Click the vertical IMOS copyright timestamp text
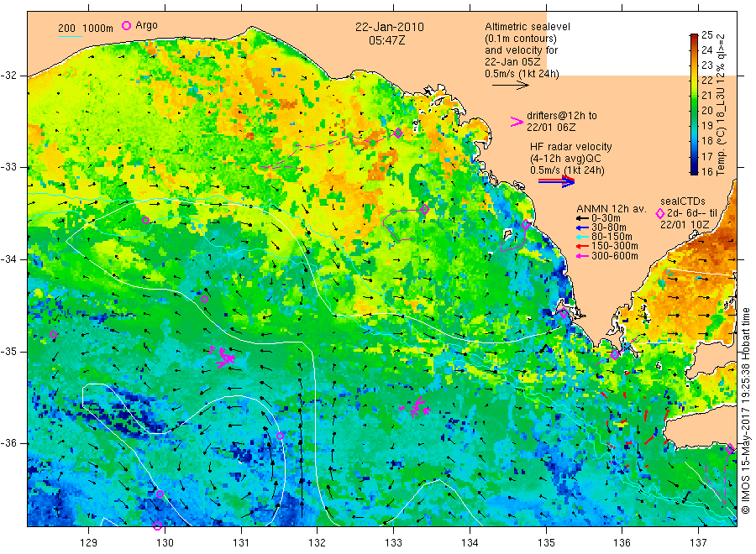 coord(745,410)
